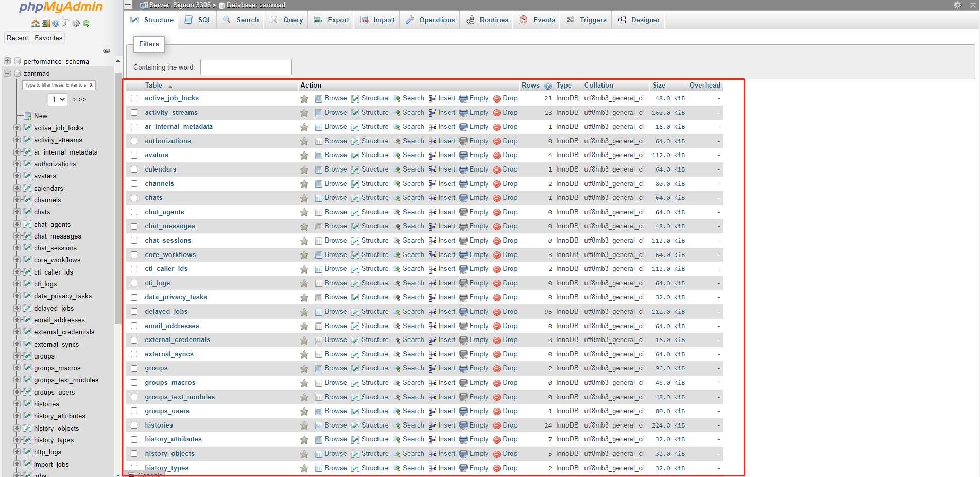
Task: Click the favorite star for core_workflows
Action: (304, 255)
